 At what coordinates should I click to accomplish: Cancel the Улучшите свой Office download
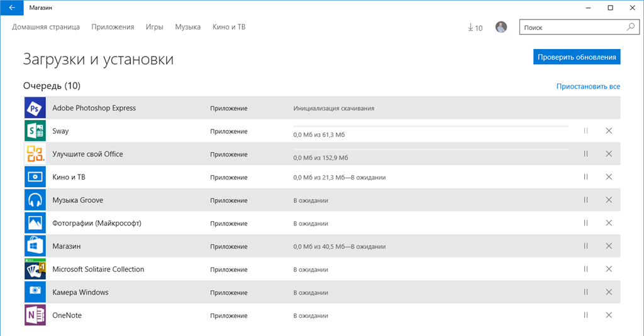click(609, 153)
